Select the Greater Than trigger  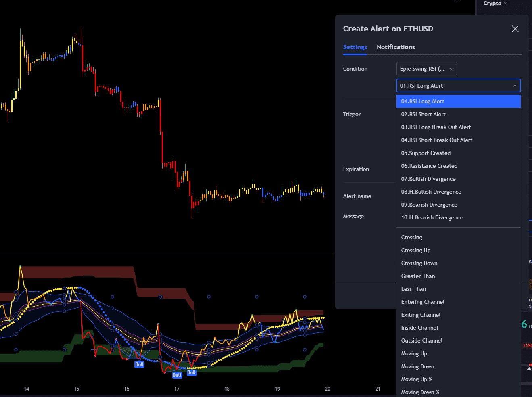pos(418,276)
